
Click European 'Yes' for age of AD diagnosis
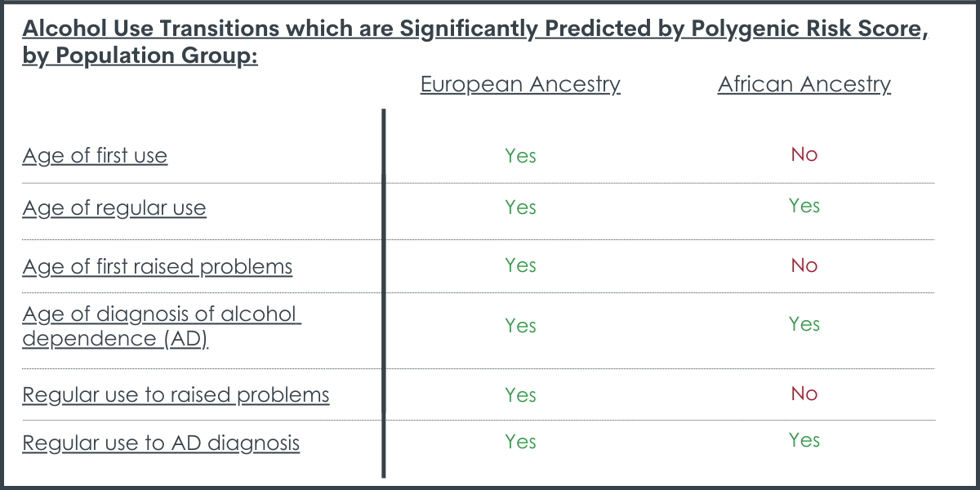click(x=520, y=326)
